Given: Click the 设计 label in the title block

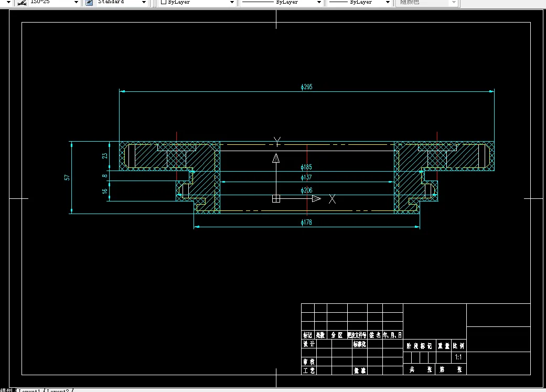Looking at the screenshot, I should pyautogui.click(x=308, y=344).
